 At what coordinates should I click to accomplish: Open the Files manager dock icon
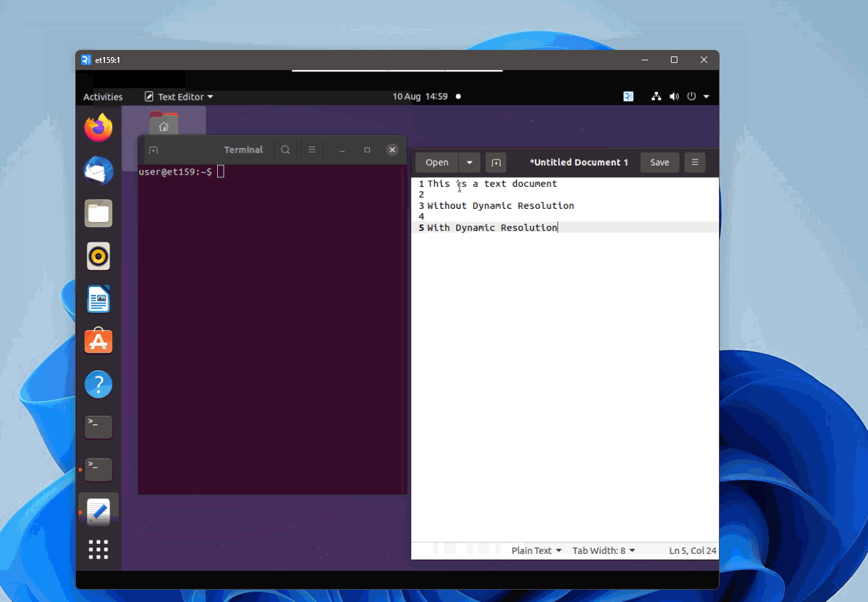coord(99,213)
